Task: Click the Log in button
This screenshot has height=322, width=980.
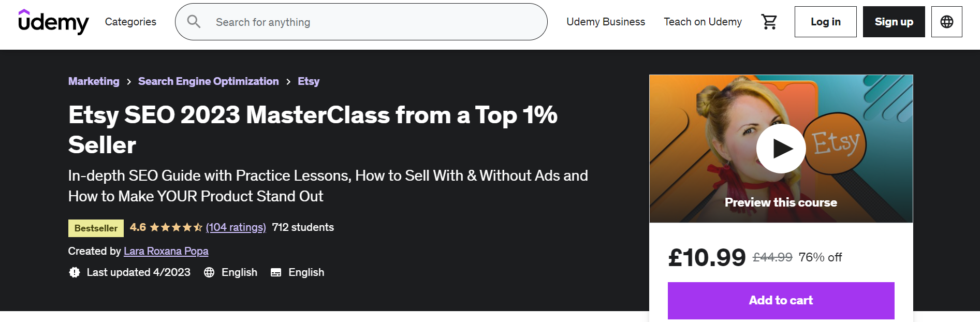Action: pos(825,22)
